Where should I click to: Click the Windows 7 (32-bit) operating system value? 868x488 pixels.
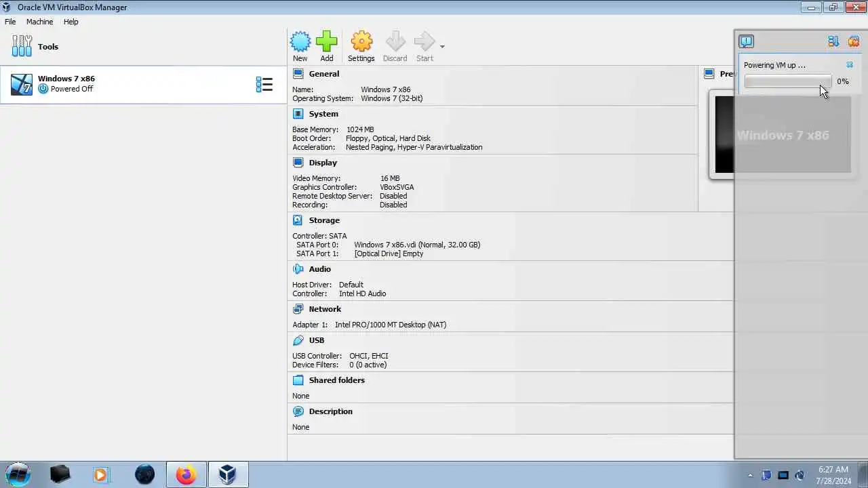click(391, 98)
